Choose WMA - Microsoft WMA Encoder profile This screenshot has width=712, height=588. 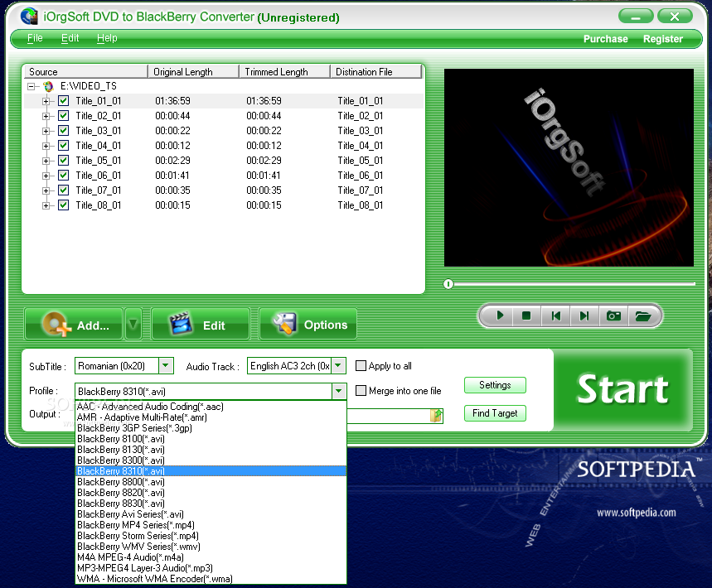211,579
